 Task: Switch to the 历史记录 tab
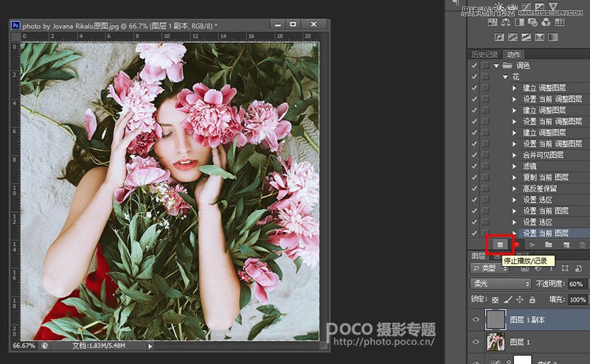tap(485, 55)
